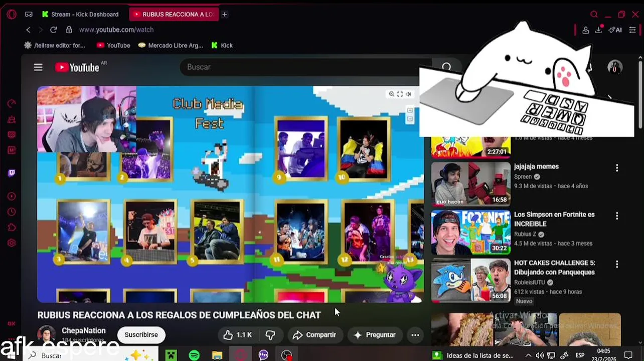
Task: Open the 2:27:01 suggested video thumbnail
Action: 470,146
